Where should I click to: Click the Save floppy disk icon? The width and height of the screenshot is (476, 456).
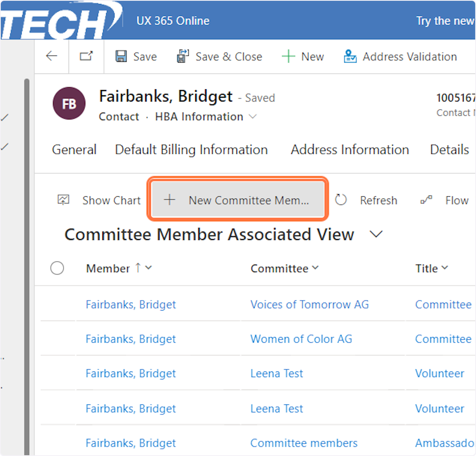121,56
